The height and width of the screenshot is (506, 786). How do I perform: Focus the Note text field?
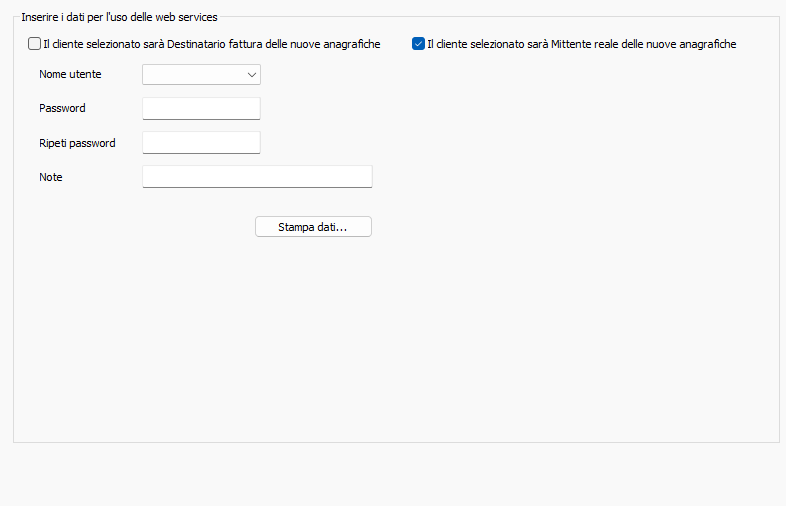pos(257,176)
